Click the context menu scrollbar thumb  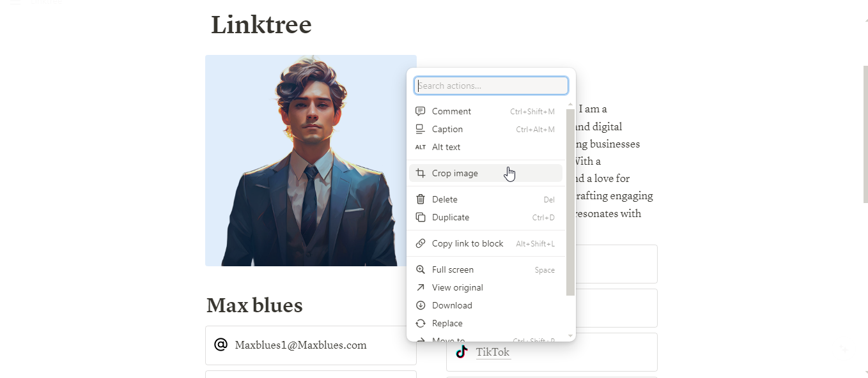[570, 202]
